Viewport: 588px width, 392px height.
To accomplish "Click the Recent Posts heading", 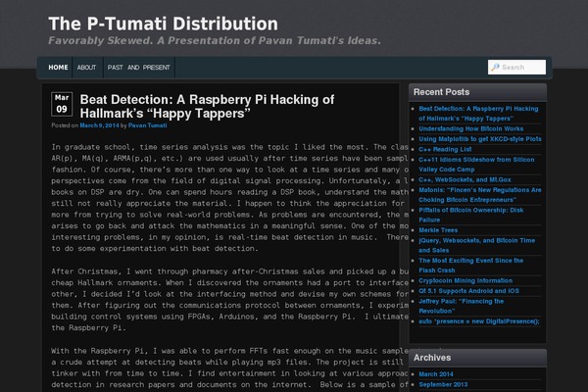I will pos(441,92).
